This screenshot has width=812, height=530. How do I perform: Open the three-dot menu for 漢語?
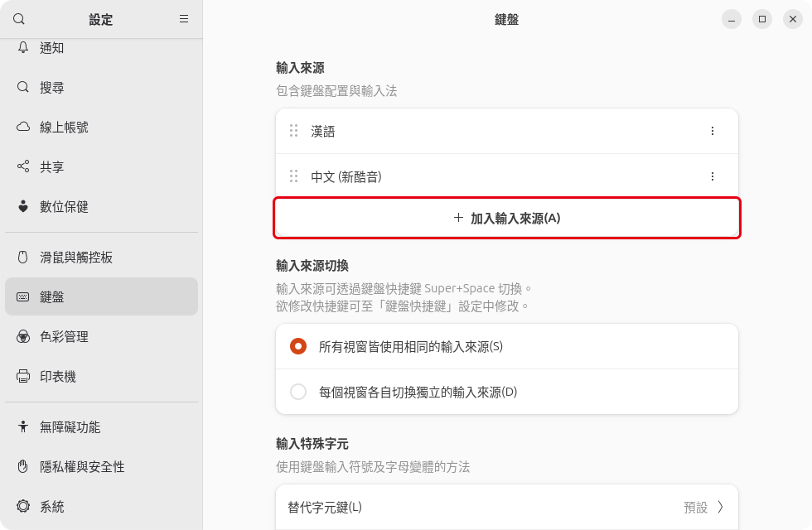coord(713,131)
